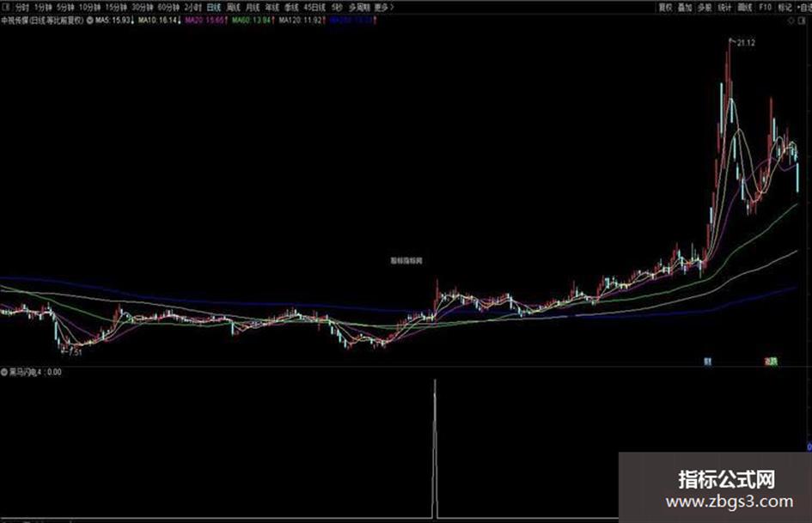
Task: Open the 自选 watchlist arrow button
Action: [x=805, y=7]
